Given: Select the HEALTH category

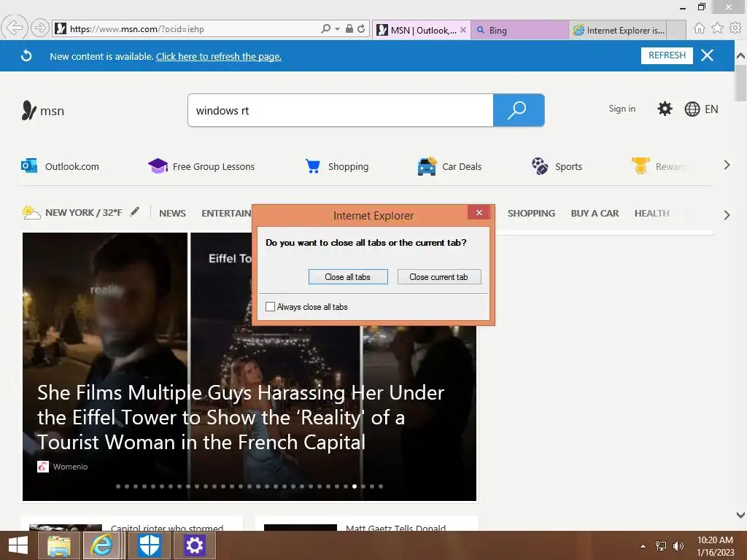Looking at the screenshot, I should click(651, 214).
